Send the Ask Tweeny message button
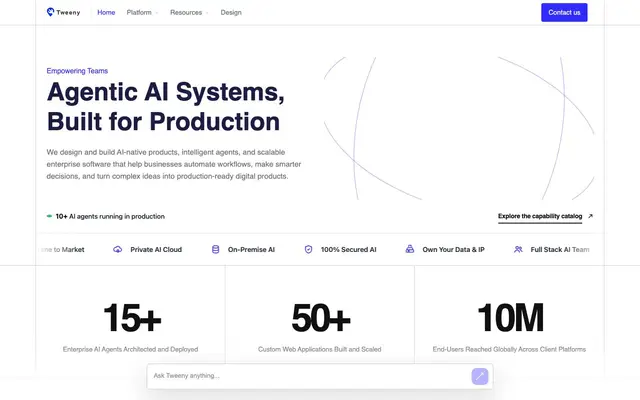Screen dimensions: 640x400 click(x=480, y=376)
